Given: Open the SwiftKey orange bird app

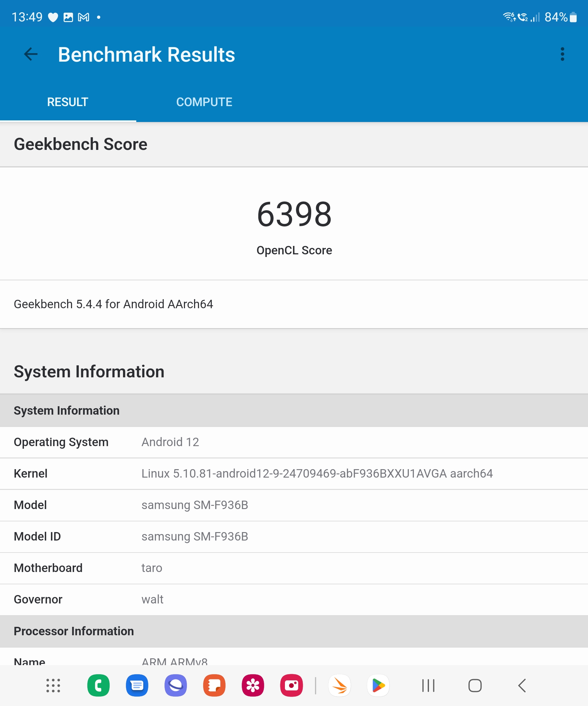Looking at the screenshot, I should point(339,686).
